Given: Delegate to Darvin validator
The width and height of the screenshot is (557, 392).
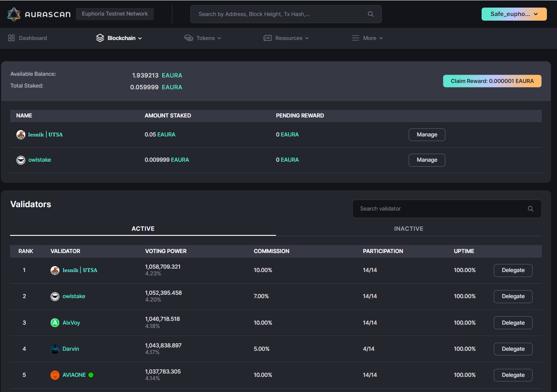Looking at the screenshot, I should pyautogui.click(x=513, y=349).
